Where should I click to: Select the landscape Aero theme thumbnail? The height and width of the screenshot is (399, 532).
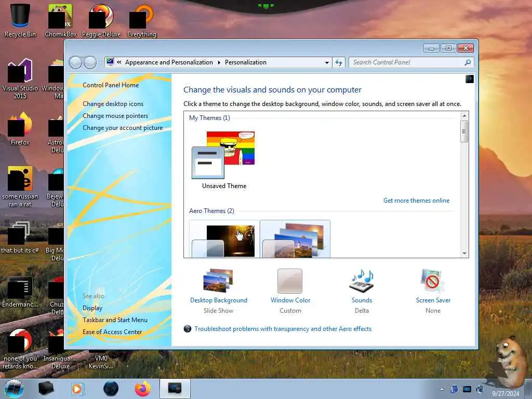point(295,239)
